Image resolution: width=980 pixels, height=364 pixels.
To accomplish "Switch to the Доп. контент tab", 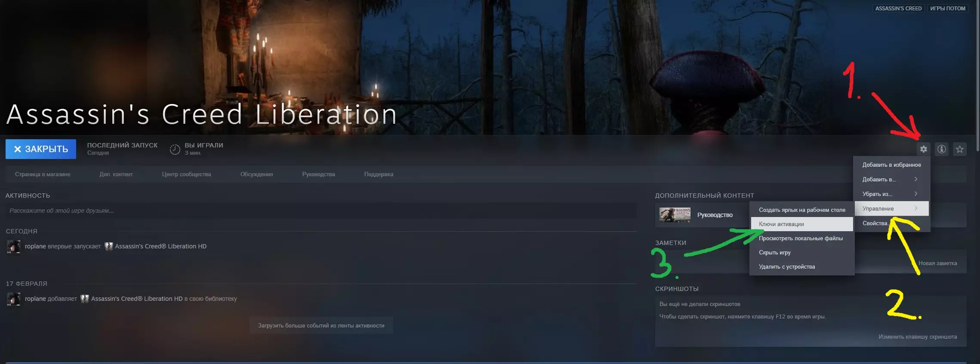I will click(116, 174).
